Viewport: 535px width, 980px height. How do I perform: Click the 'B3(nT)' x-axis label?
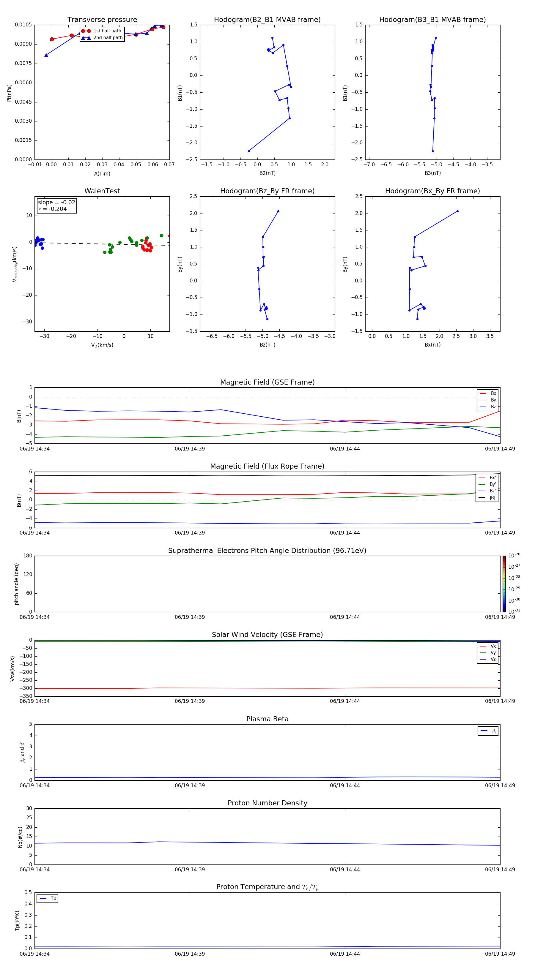pyautogui.click(x=432, y=173)
